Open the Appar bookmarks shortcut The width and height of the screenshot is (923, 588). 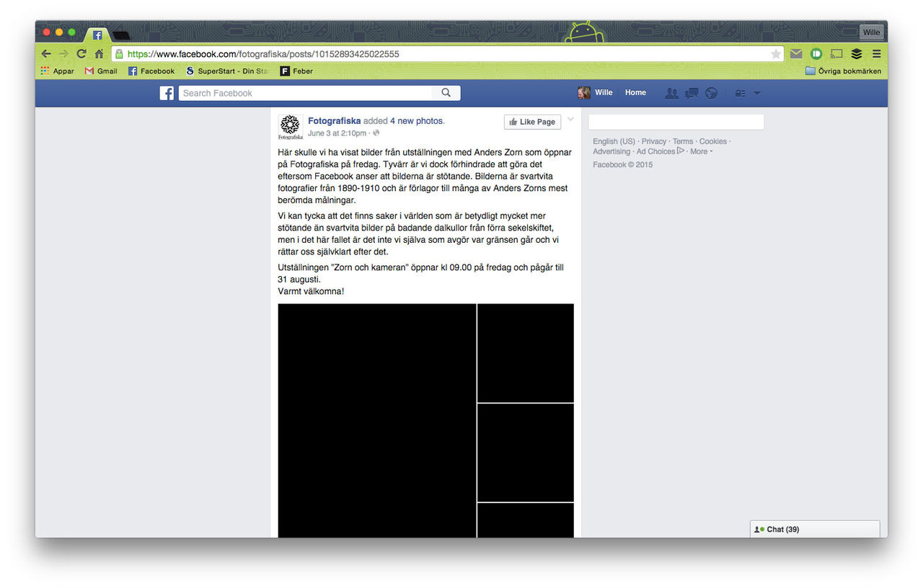tap(57, 71)
